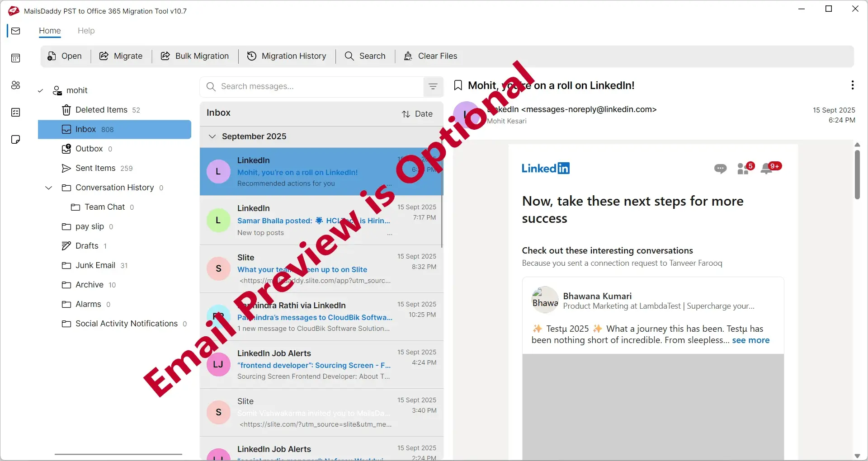Bookmark the open LinkedIn email

(x=458, y=85)
